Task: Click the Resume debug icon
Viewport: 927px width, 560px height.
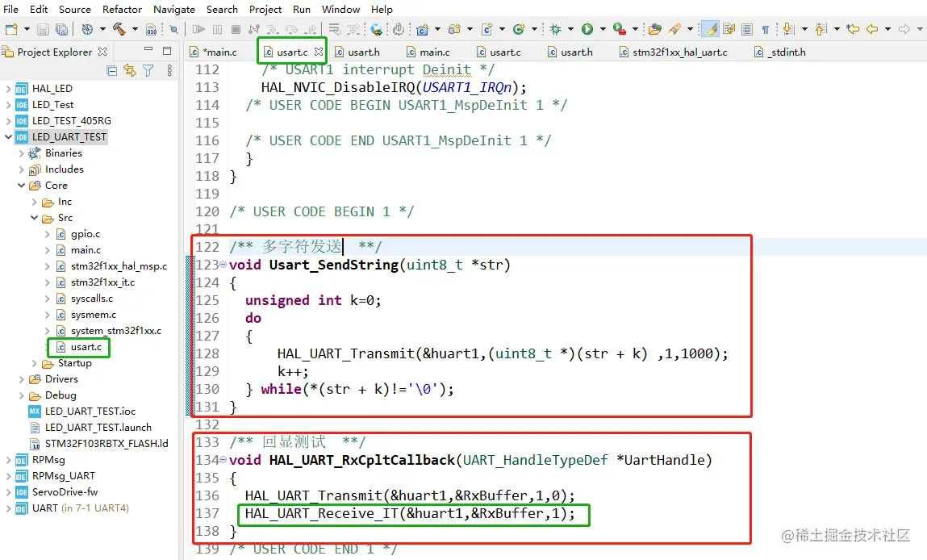Action: point(198,29)
